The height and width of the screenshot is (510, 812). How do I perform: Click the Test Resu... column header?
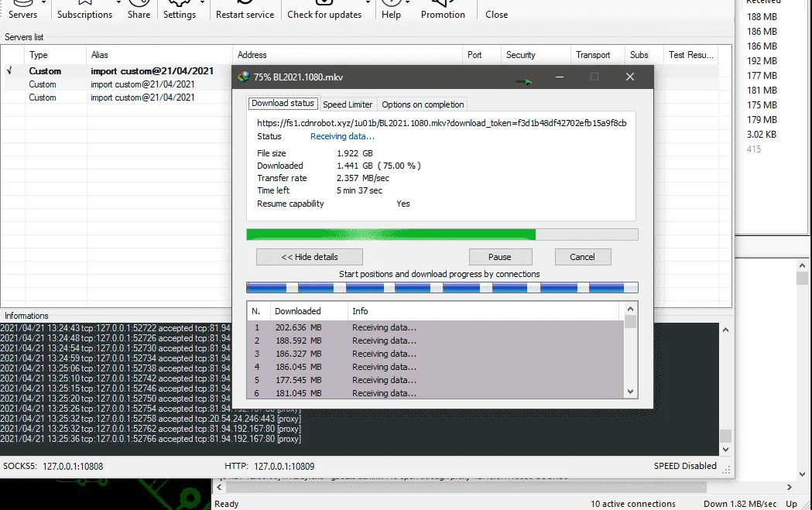690,55
